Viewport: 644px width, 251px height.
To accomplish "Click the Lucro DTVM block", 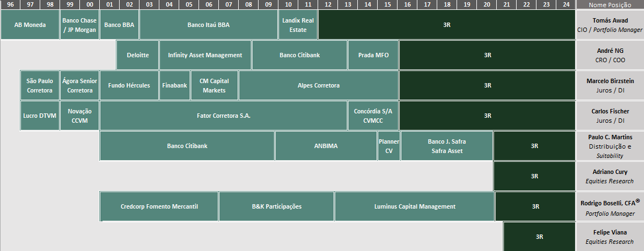I will (x=40, y=116).
